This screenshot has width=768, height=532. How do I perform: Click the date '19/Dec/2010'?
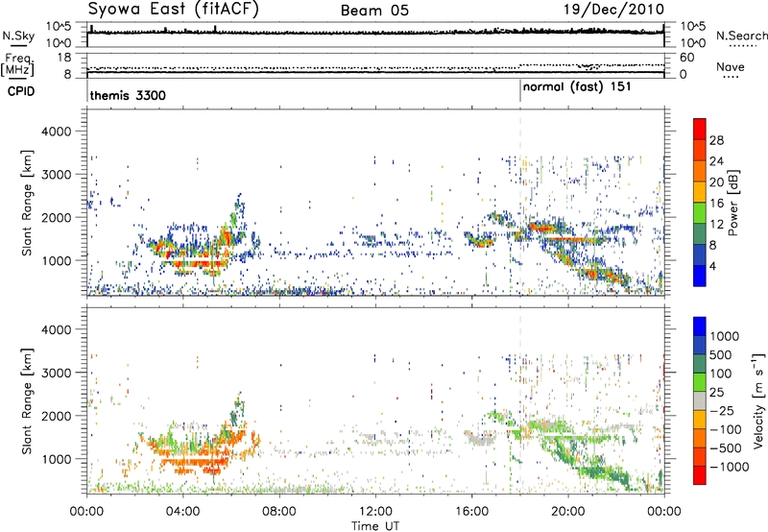click(614, 10)
